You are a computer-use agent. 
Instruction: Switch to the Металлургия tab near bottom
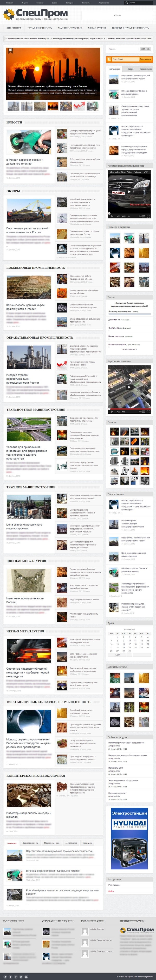(x=71, y=843)
